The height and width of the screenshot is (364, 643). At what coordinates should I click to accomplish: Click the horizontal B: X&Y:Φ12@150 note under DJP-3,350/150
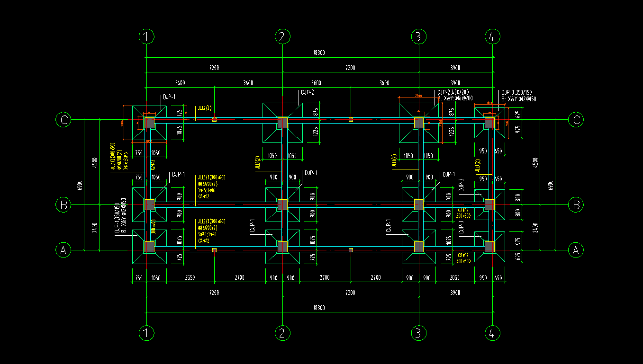point(519,99)
